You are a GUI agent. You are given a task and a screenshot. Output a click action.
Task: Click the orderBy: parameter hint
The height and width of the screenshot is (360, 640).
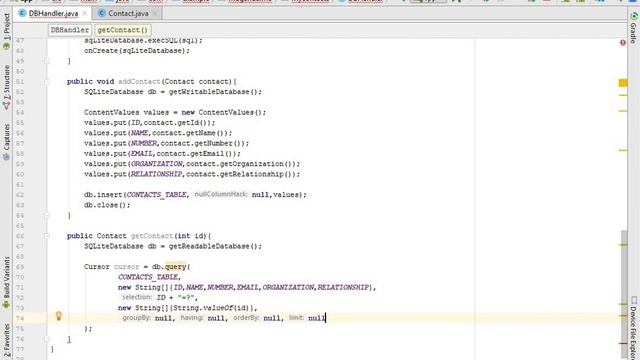[x=246, y=318]
